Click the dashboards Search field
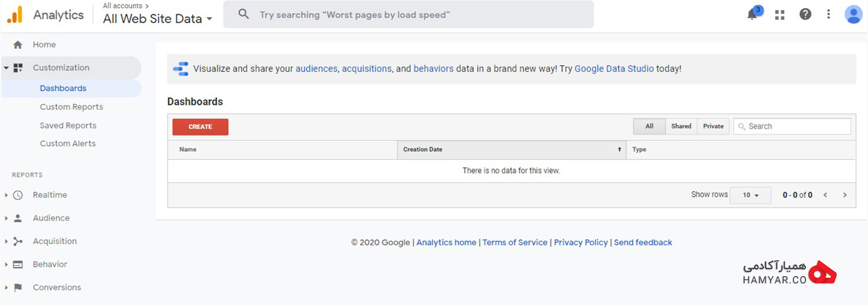 click(792, 127)
